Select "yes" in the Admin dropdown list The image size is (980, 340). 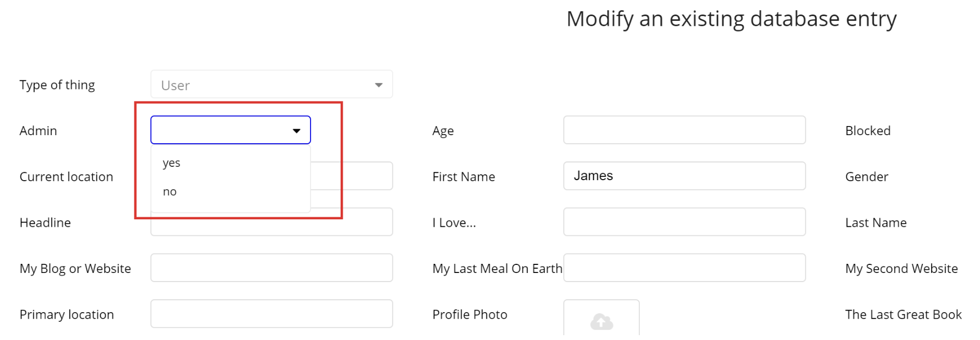(172, 163)
